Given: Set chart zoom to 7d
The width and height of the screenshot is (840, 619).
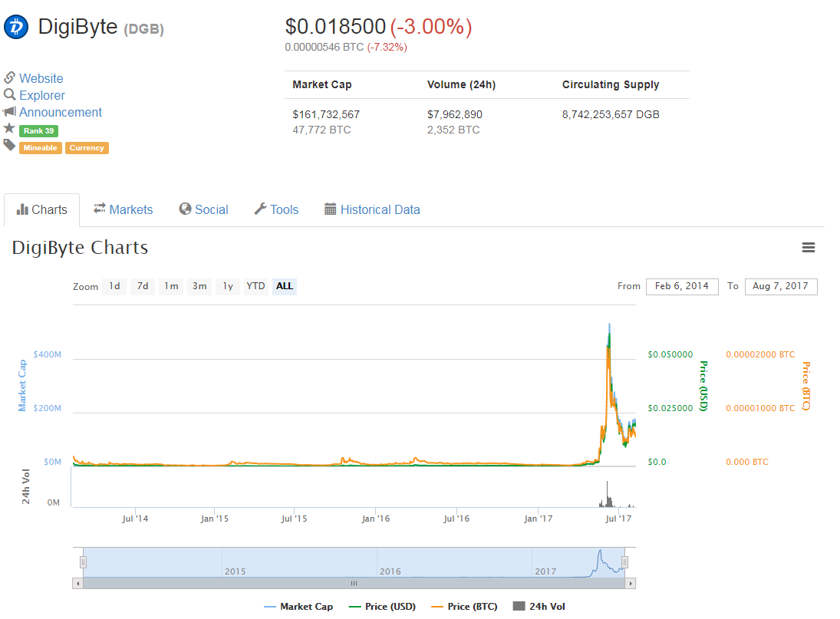Looking at the screenshot, I should point(143,286).
